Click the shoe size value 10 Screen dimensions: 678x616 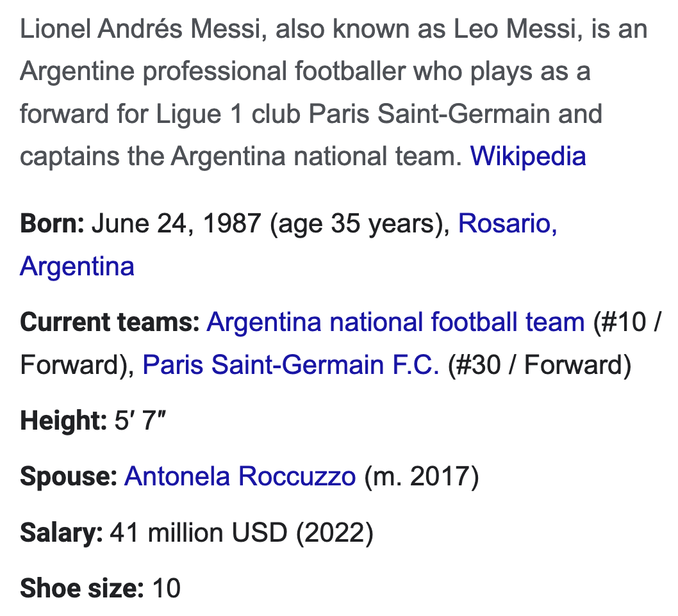tap(167, 588)
